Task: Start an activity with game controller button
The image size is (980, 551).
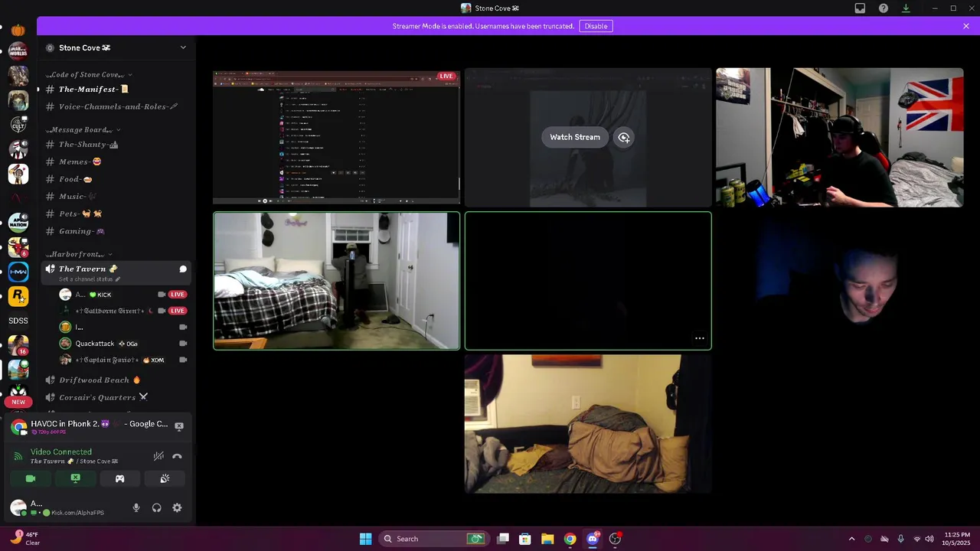Action: [x=119, y=478]
